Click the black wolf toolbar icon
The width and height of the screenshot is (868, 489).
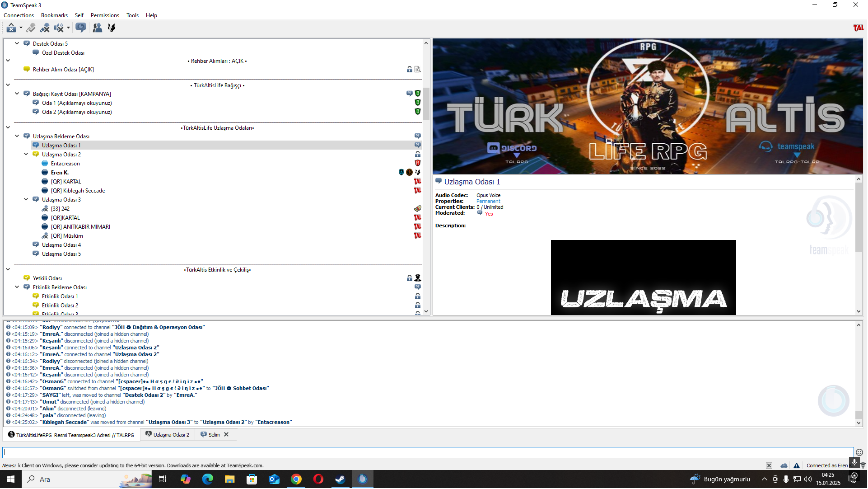click(x=112, y=28)
